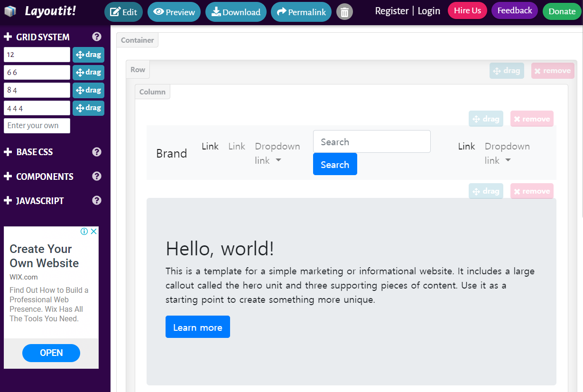This screenshot has width=583, height=392.
Task: Click the Donate button
Action: 562,11
